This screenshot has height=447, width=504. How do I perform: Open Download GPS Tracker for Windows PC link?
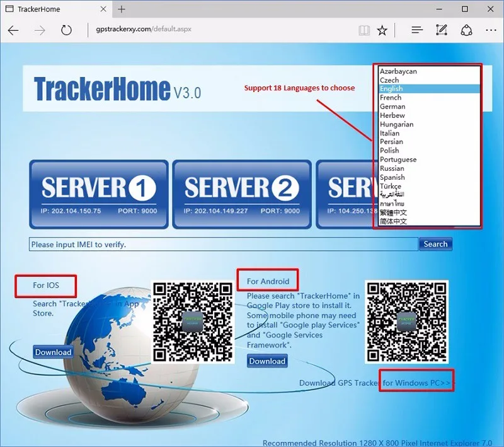coord(377,383)
